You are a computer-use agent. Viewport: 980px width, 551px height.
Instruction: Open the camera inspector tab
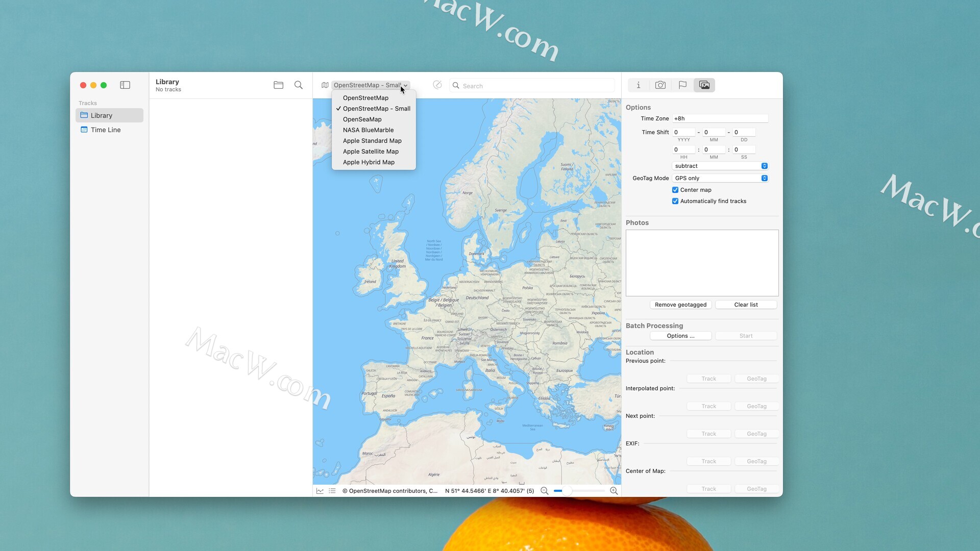[660, 85]
